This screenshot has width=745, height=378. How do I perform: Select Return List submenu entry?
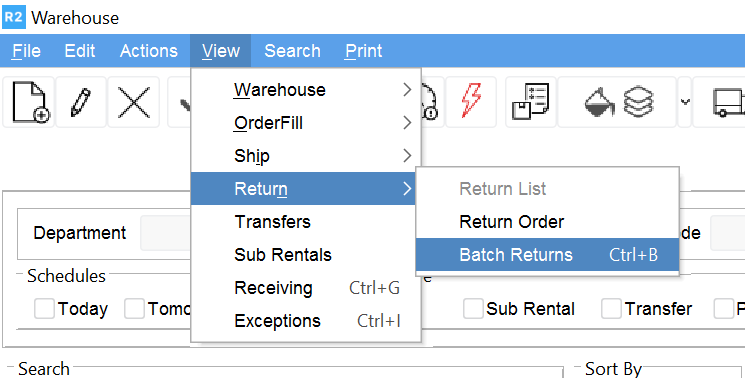coord(547,189)
